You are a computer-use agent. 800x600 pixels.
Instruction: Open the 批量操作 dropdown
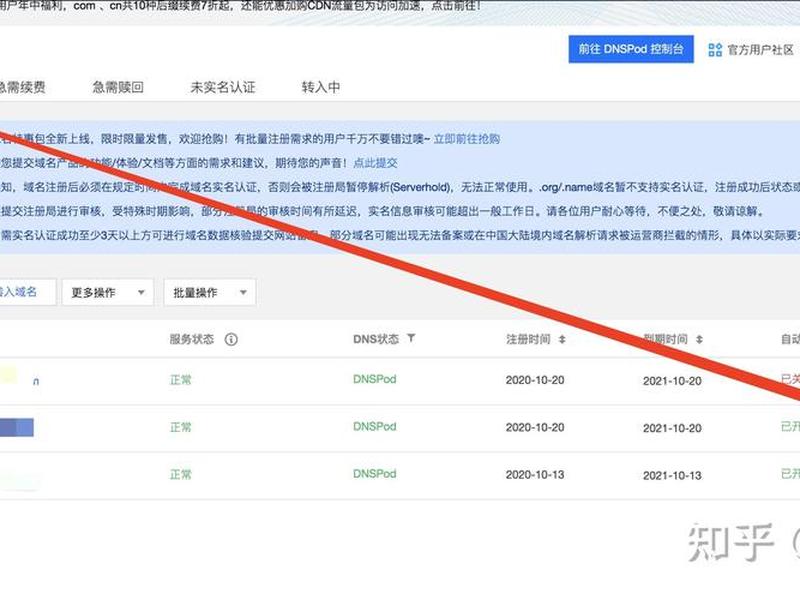(209, 292)
